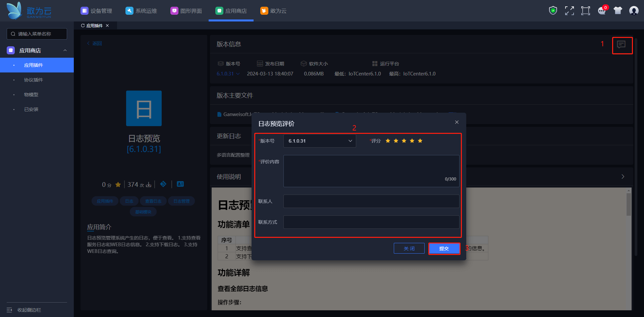Open 系统运维 in the top navigation
The height and width of the screenshot is (317, 644).
pos(141,11)
